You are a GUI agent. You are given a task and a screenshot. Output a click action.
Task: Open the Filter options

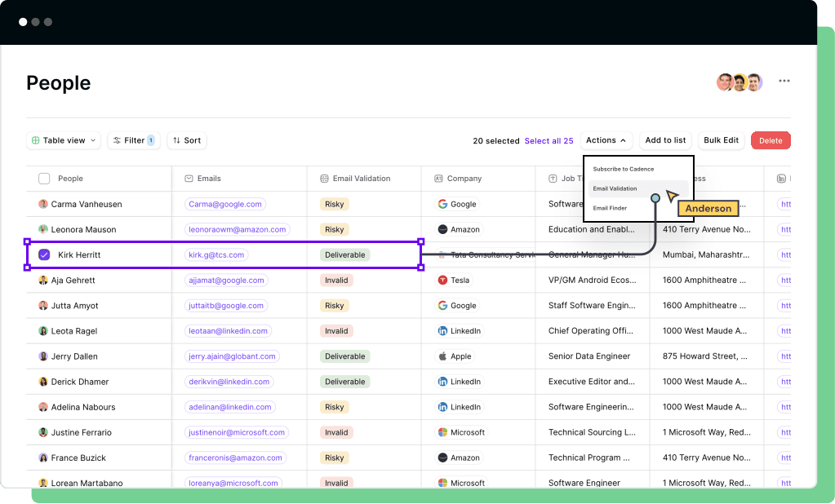tap(134, 140)
